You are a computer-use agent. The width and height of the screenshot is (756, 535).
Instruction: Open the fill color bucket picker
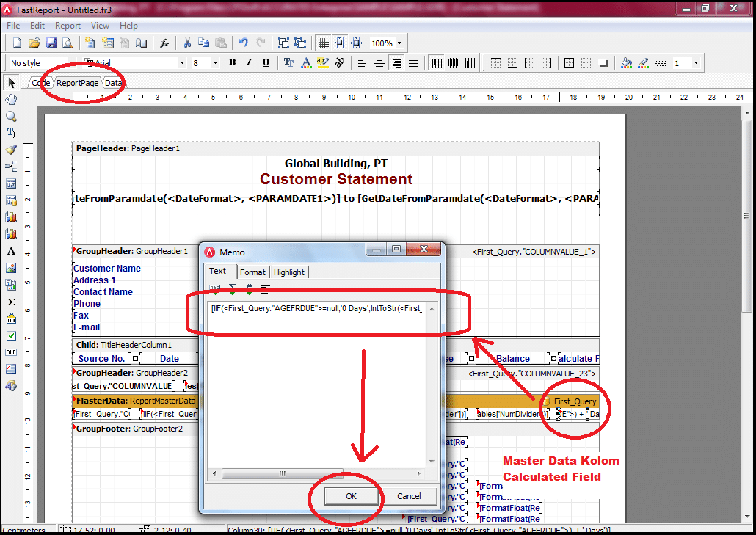pos(626,63)
